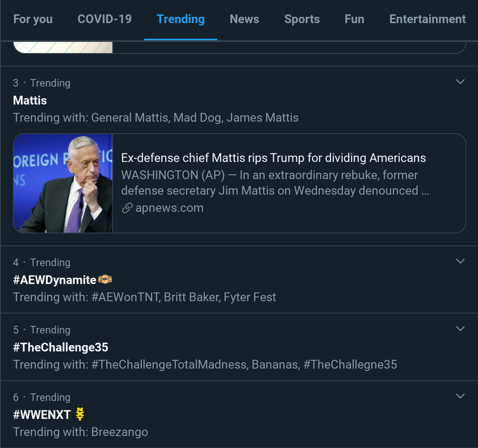Image resolution: width=478 pixels, height=448 pixels.
Task: Open the #TheChallenge35 trending hashtag
Action: [61, 348]
